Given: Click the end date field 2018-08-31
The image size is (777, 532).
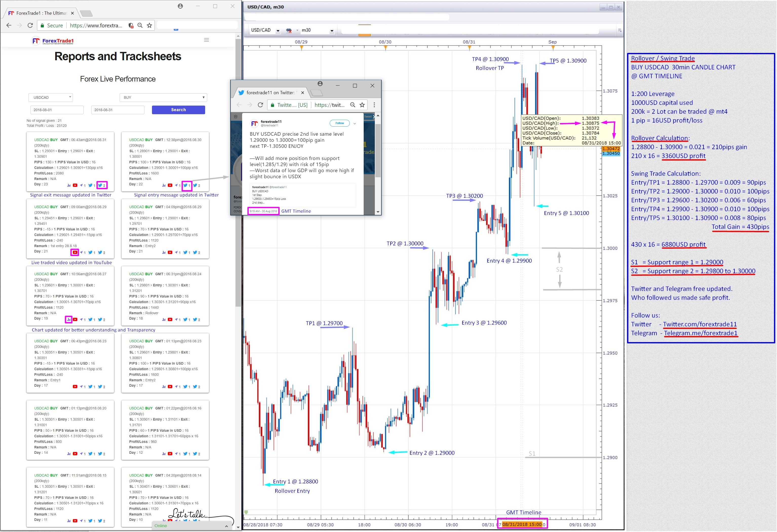Looking at the screenshot, I should point(118,110).
